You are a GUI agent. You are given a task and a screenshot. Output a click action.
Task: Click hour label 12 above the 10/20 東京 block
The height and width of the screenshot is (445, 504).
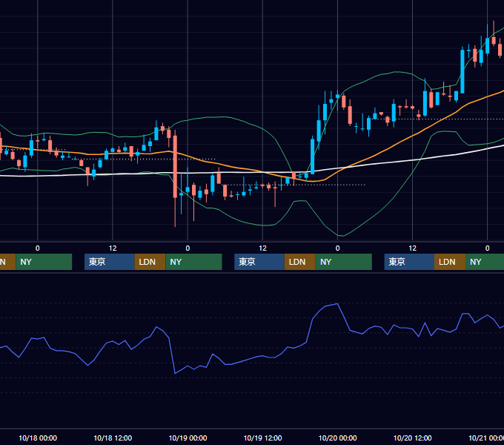[412, 248]
